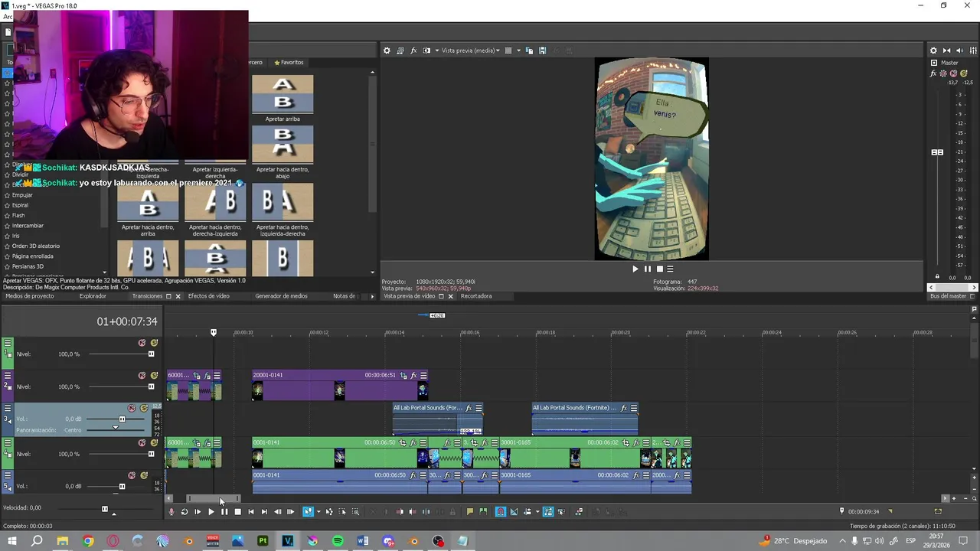Select the Normal edit tool

coord(308,512)
